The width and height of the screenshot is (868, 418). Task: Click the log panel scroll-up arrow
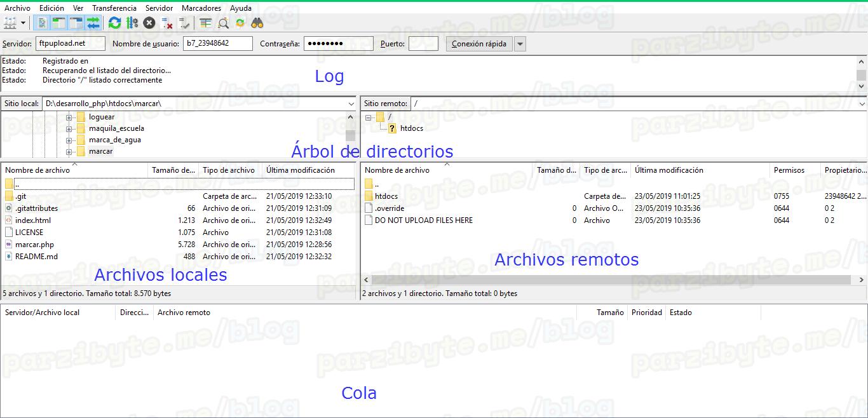point(862,61)
